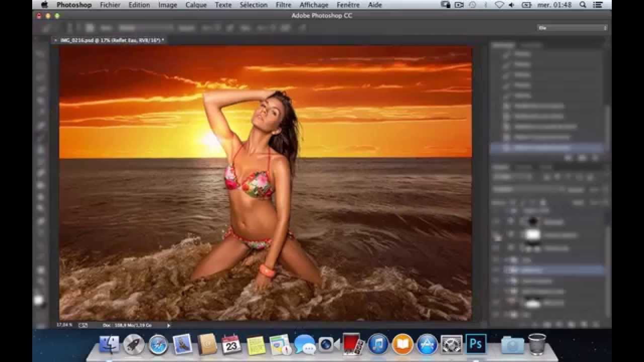Open the Calque menu
This screenshot has height=362, width=644.
click(196, 5)
